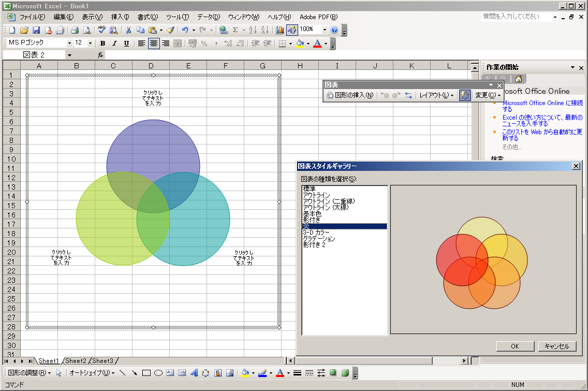
Task: Open the オートシェイプ dropdown menu
Action: point(92,373)
